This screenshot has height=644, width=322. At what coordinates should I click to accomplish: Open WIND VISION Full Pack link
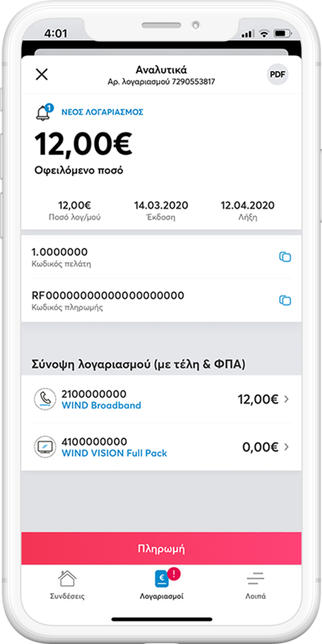pos(114,453)
